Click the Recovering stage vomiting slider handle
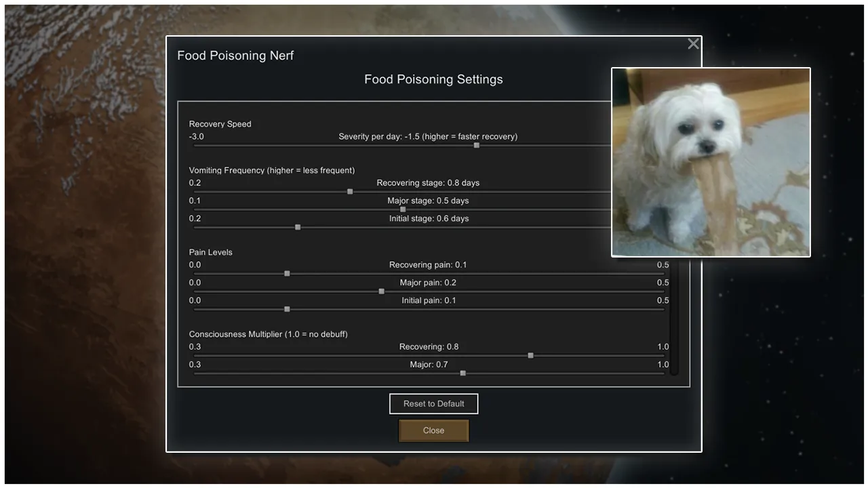The height and width of the screenshot is (488, 868). (x=350, y=192)
